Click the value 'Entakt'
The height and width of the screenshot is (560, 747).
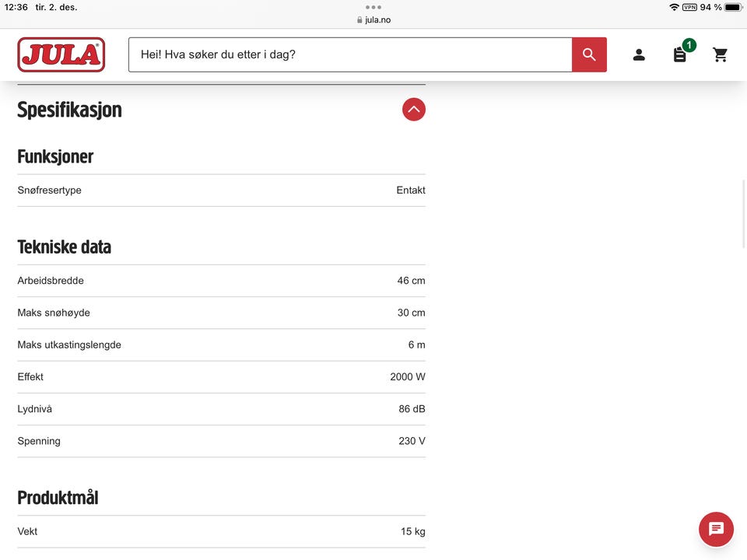(x=411, y=191)
